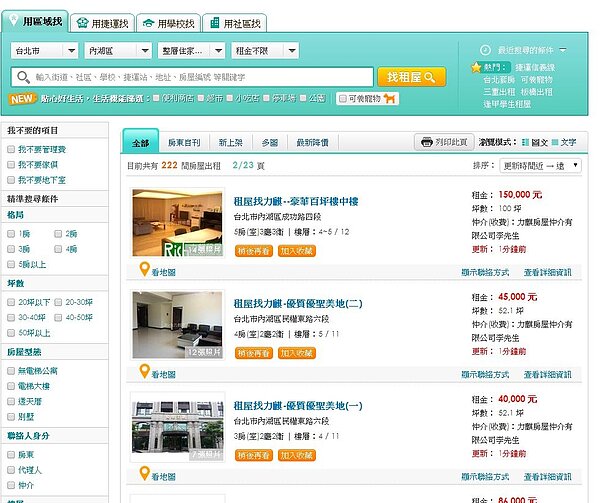This screenshot has width=600, height=503.
Task: Switch to 用捷運找 tab
Action: click(x=103, y=23)
